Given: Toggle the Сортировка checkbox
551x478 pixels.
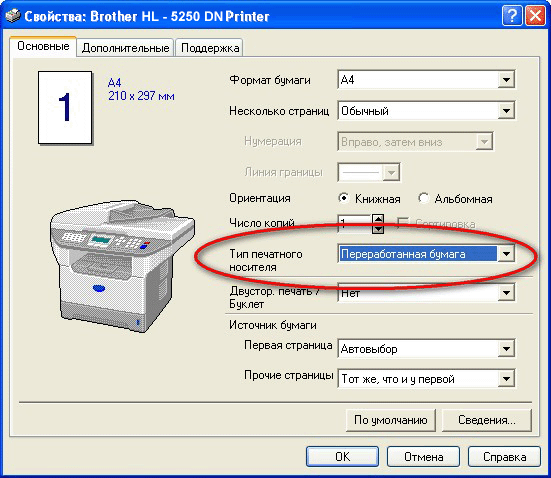Looking at the screenshot, I should click(x=403, y=223).
